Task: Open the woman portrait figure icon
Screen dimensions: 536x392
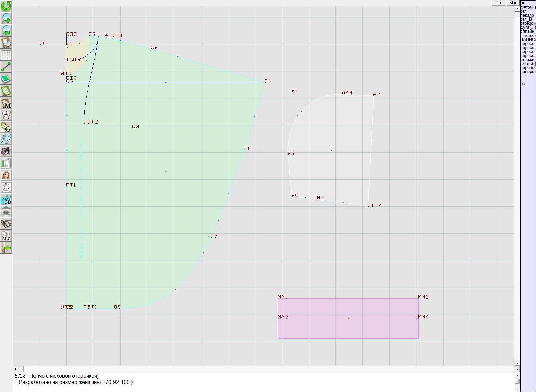Action: tap(6, 175)
